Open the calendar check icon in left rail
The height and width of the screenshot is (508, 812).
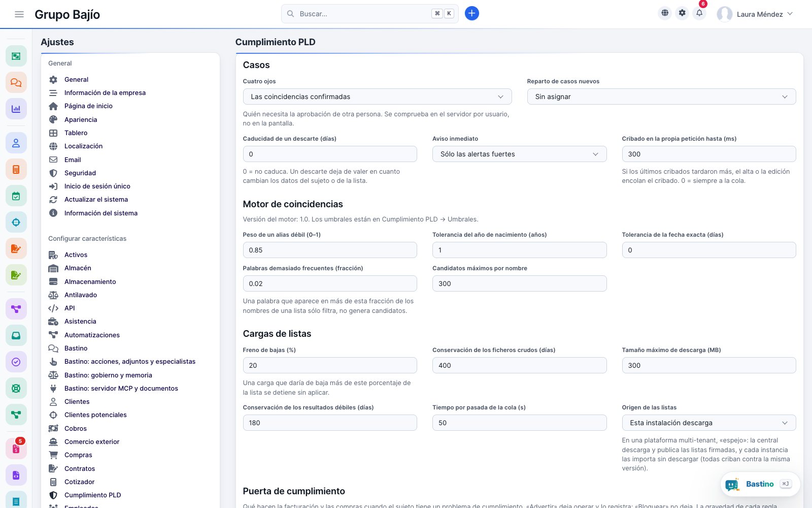pos(16,196)
